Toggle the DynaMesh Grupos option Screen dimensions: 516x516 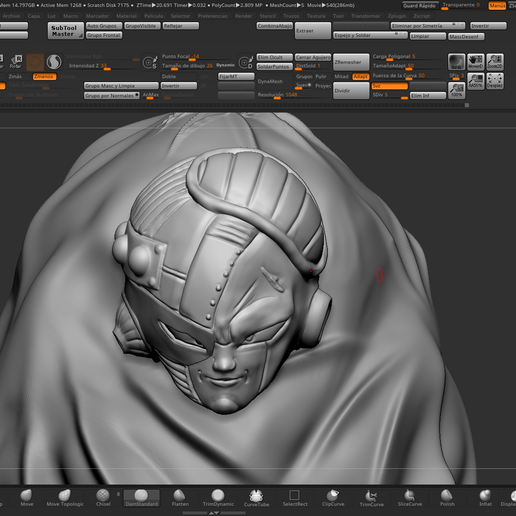tap(304, 77)
